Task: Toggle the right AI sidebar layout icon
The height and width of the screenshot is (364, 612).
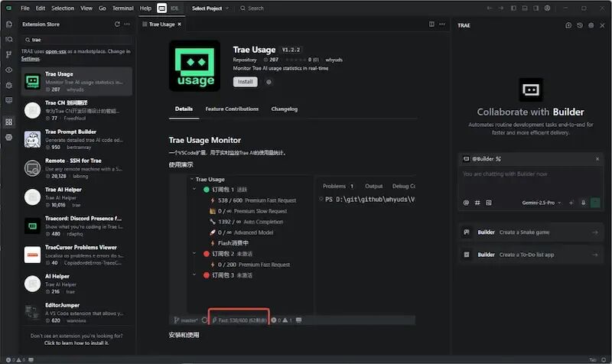Action: point(536,8)
